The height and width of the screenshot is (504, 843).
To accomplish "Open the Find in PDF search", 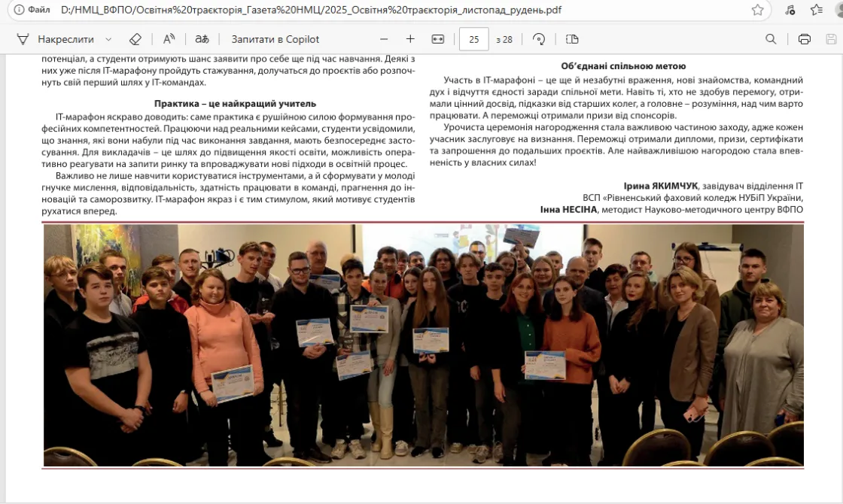I will point(771,39).
